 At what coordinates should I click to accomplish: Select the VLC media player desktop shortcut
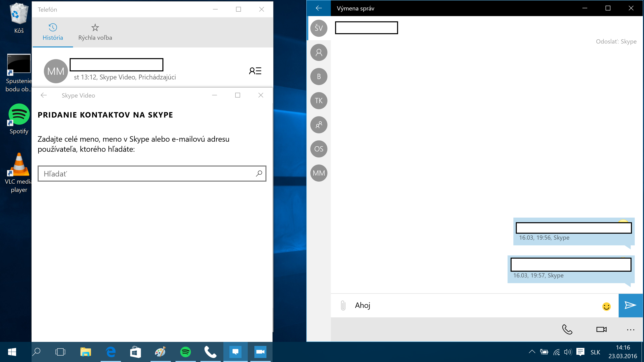coord(19,173)
